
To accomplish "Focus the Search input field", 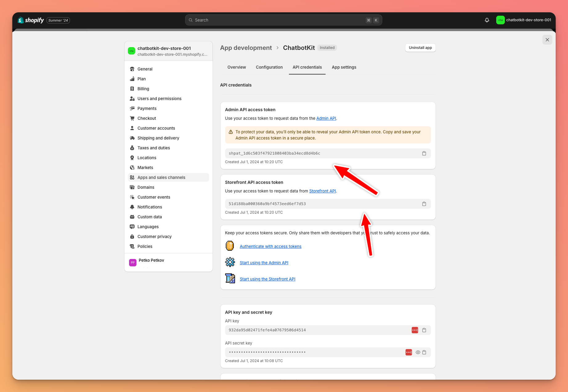I will pos(283,20).
